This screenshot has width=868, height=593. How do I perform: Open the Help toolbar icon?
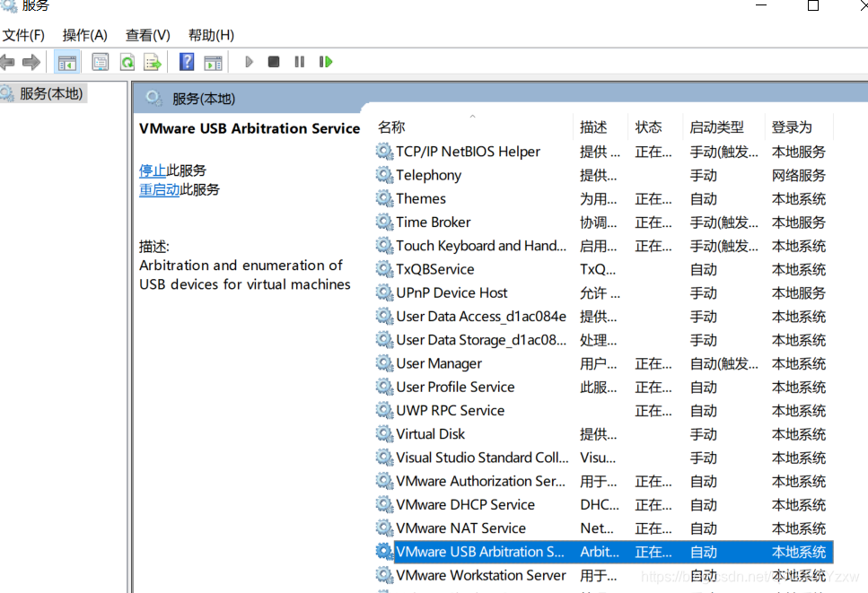(187, 62)
